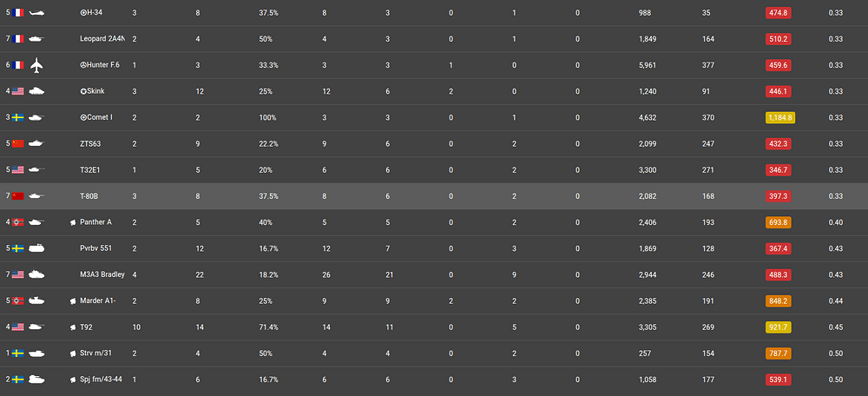Open the Pvrbv 551 vehicle name
Viewport: 868px width, 396px height.
click(x=95, y=248)
